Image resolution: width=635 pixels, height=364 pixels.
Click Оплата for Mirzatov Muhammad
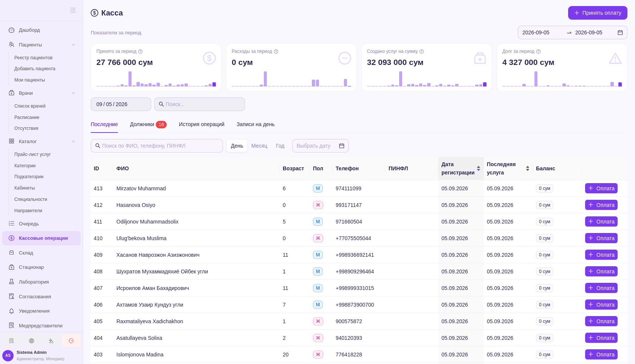[x=601, y=188]
